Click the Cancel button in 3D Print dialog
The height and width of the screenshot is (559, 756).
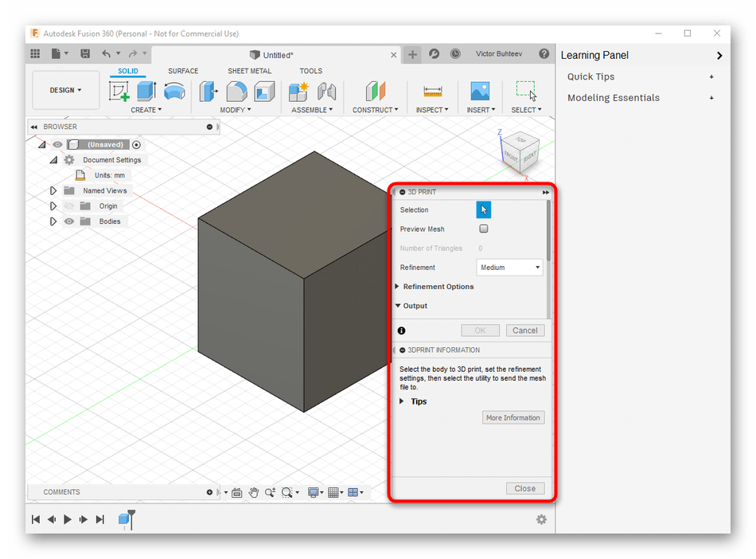tap(524, 330)
